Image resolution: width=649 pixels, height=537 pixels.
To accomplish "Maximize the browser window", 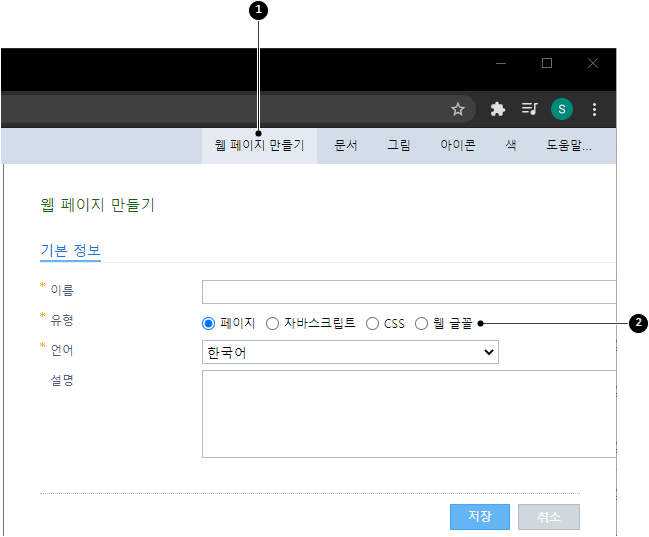I will coord(547,63).
